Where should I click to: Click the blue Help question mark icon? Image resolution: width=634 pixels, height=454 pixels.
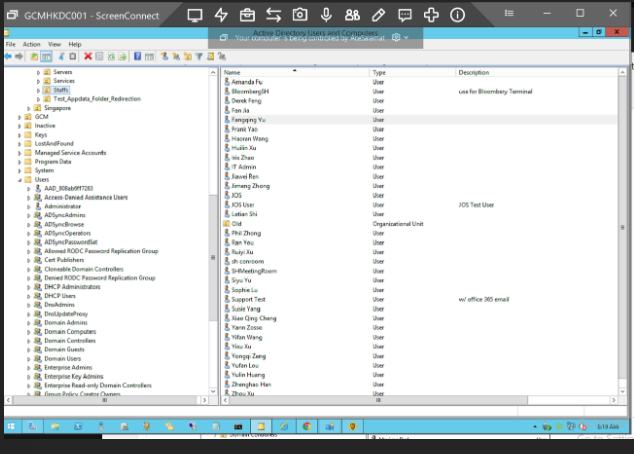coord(137,56)
